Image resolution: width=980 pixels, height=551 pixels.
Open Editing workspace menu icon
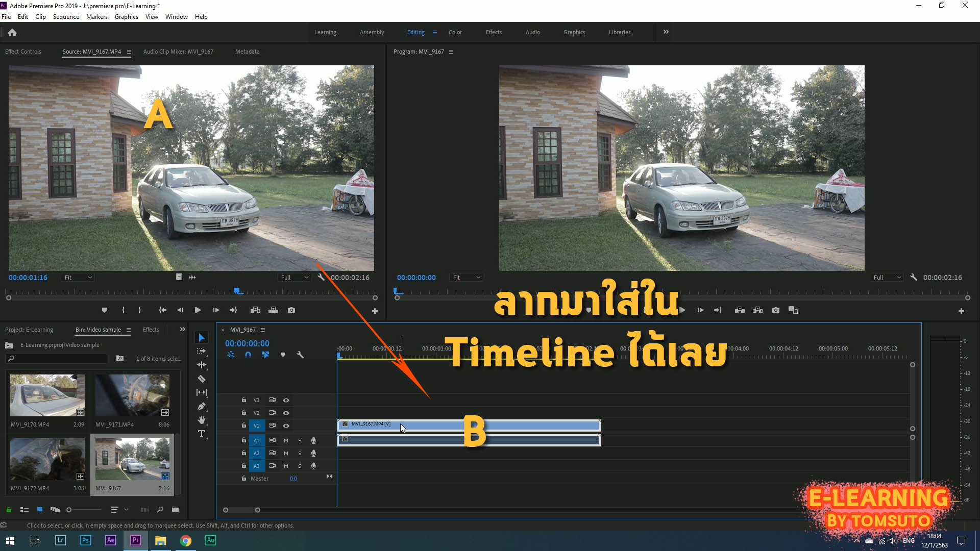(x=435, y=32)
